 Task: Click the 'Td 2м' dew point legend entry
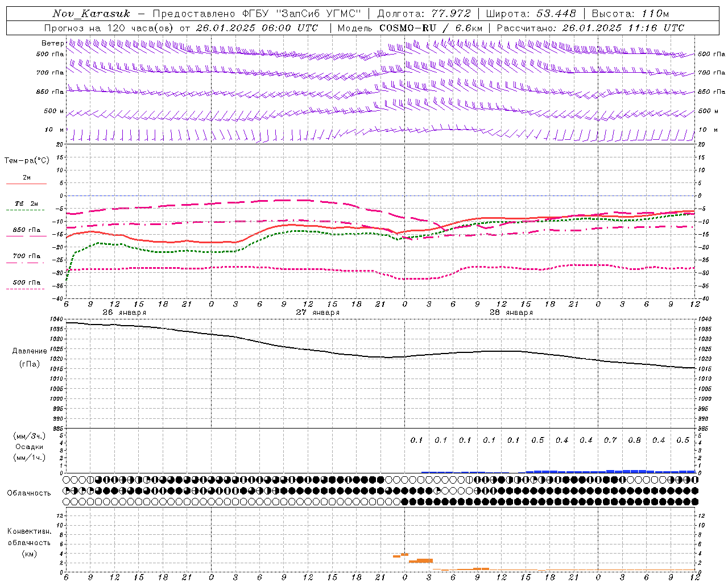coord(26,203)
